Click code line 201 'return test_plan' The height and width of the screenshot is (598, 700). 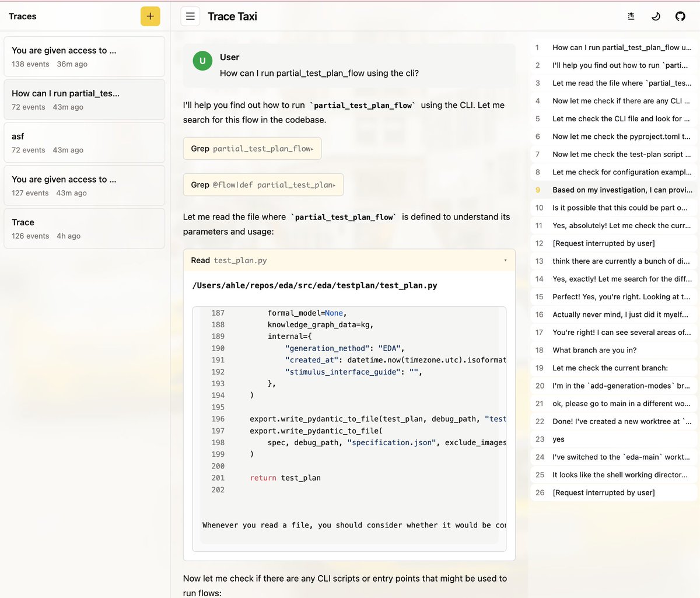tap(285, 478)
